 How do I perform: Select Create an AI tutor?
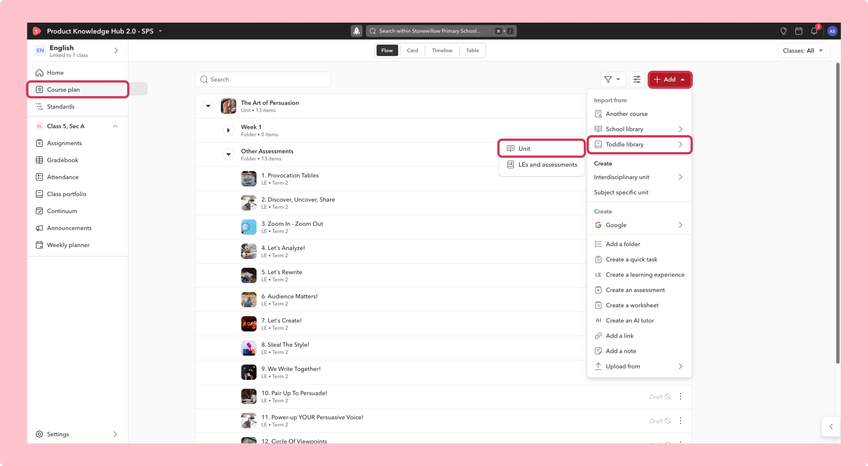tap(639, 320)
